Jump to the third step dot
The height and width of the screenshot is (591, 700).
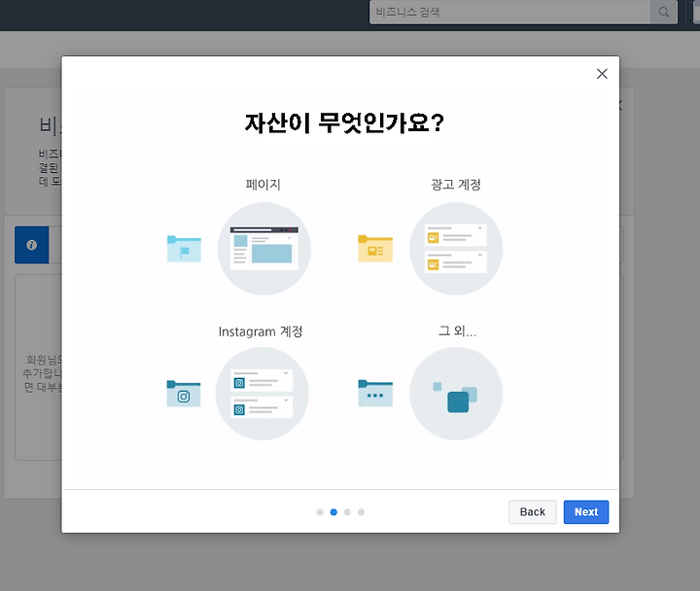(x=347, y=512)
